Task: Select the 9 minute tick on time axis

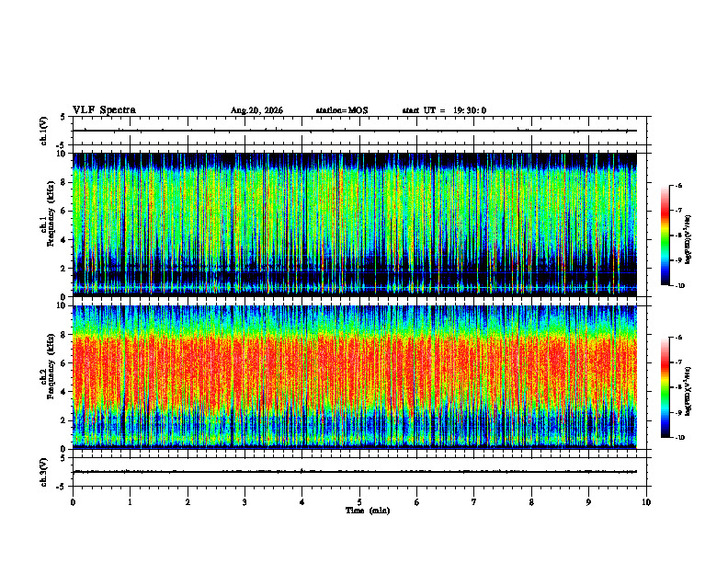Action: (x=588, y=502)
